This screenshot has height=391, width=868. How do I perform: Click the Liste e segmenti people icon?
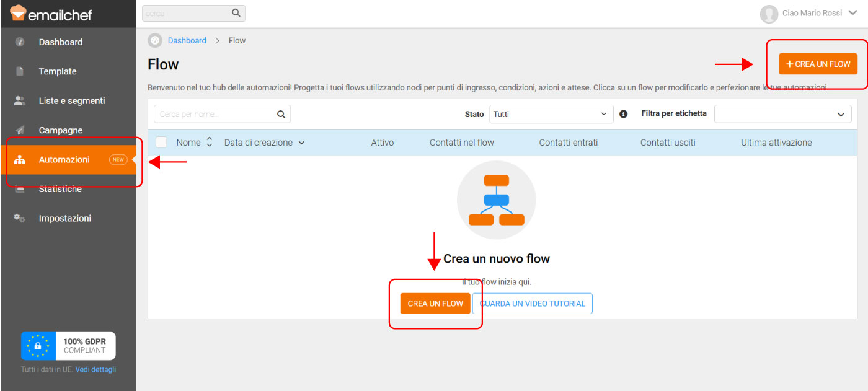tap(20, 101)
